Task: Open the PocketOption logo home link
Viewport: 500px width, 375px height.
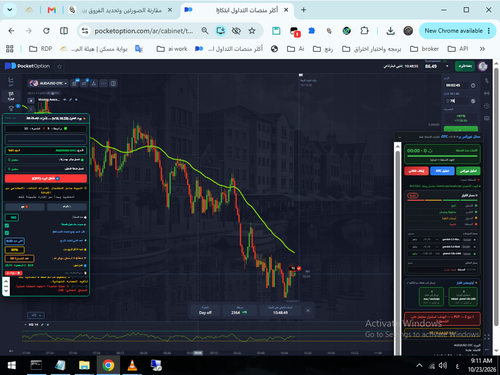Action: pos(27,66)
